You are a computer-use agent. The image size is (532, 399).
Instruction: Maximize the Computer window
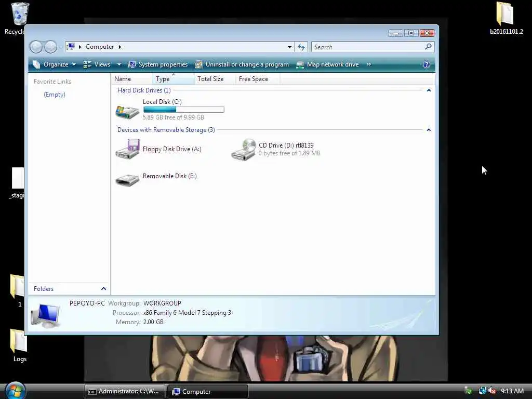coord(411,33)
